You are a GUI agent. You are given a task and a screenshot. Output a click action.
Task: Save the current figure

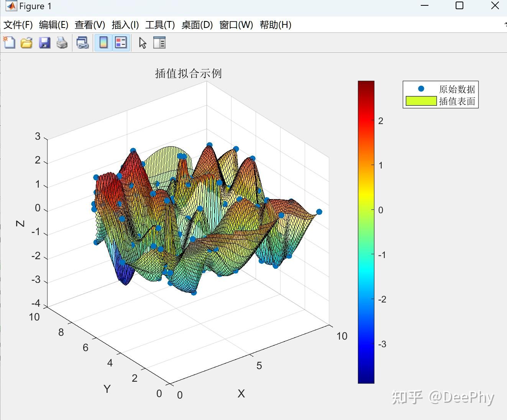coord(44,42)
